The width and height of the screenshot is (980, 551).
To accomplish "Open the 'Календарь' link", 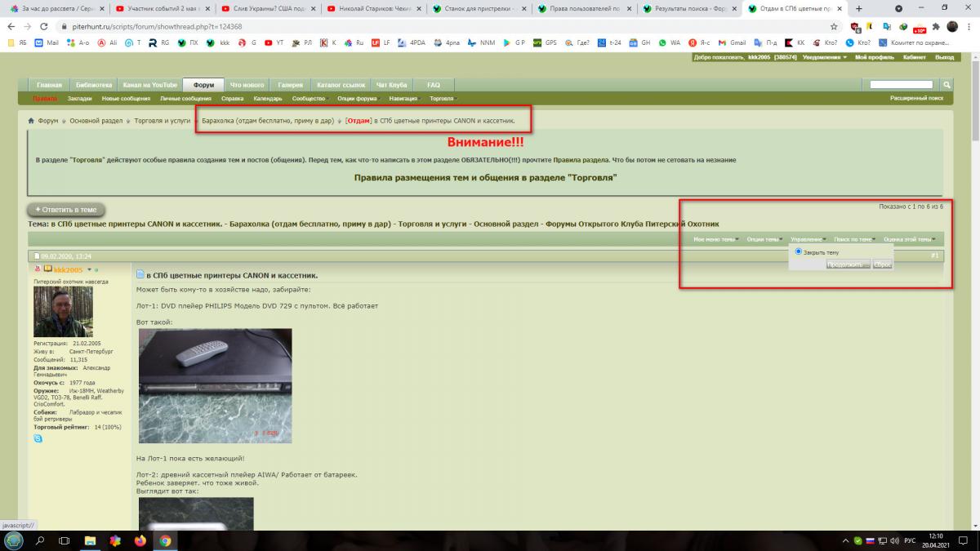I will pyautogui.click(x=268, y=98).
